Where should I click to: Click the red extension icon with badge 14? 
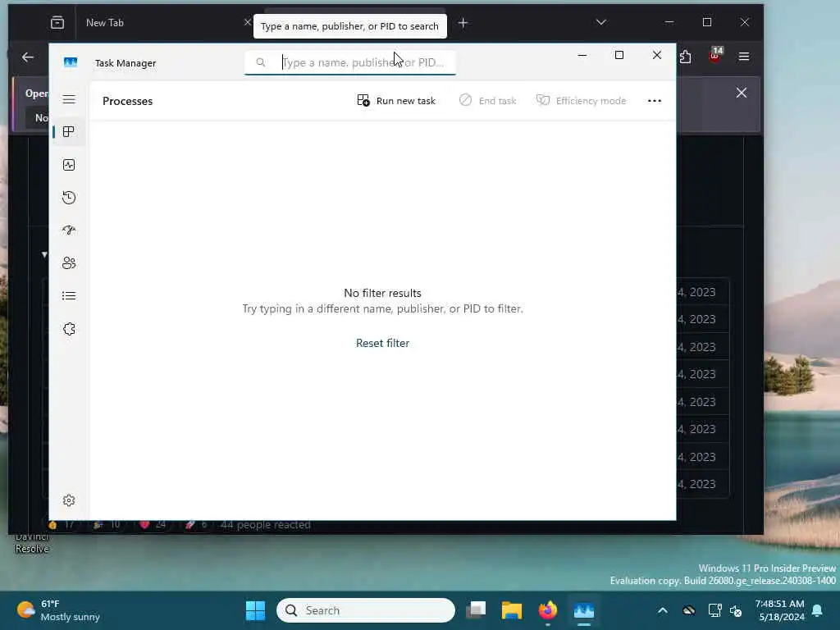715,55
